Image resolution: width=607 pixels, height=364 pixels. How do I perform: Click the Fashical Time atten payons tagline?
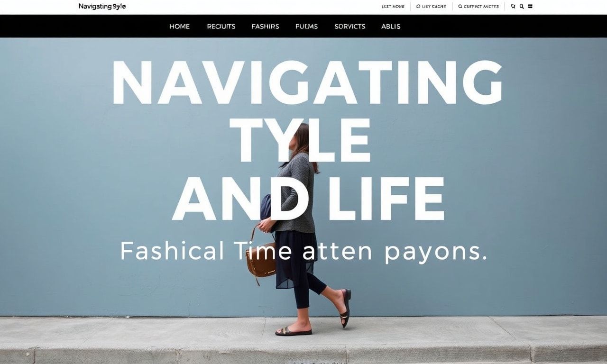tap(303, 251)
